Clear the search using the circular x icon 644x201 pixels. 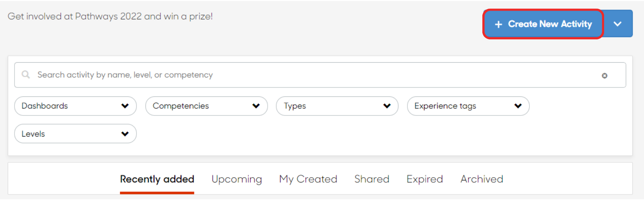click(x=605, y=75)
